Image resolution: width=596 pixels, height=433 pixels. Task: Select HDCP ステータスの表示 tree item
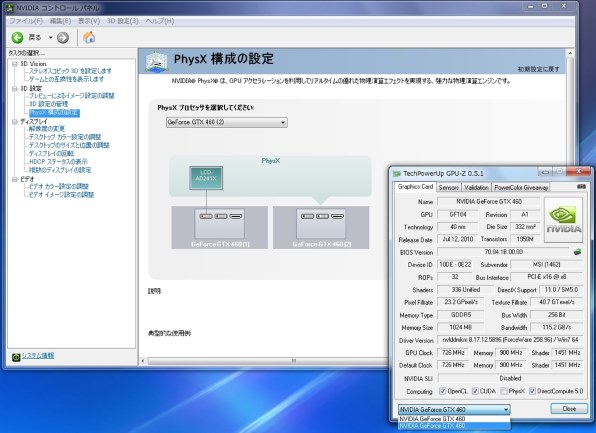coord(58,162)
